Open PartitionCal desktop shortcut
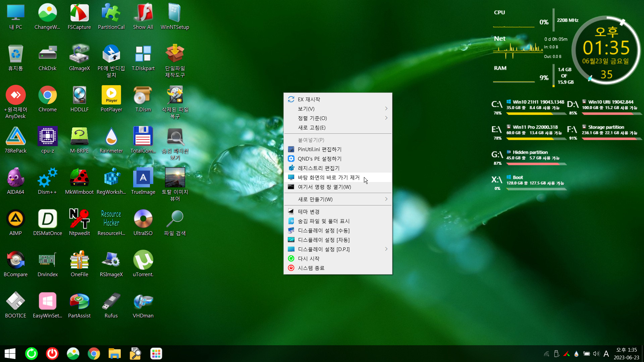Viewport: 644px width, 362px height. tap(111, 17)
